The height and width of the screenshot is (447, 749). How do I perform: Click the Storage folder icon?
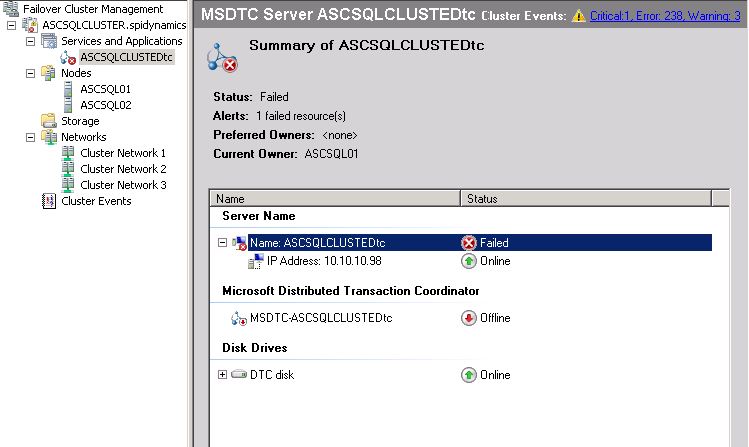point(49,120)
